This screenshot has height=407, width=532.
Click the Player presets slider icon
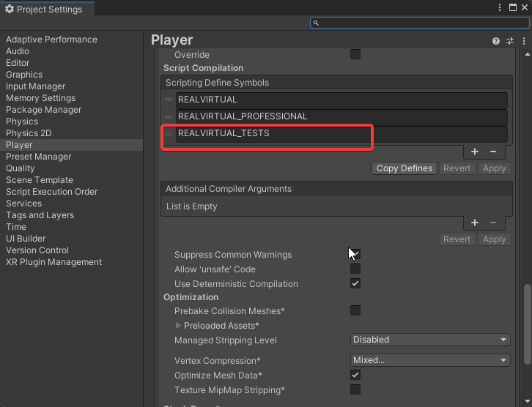510,41
